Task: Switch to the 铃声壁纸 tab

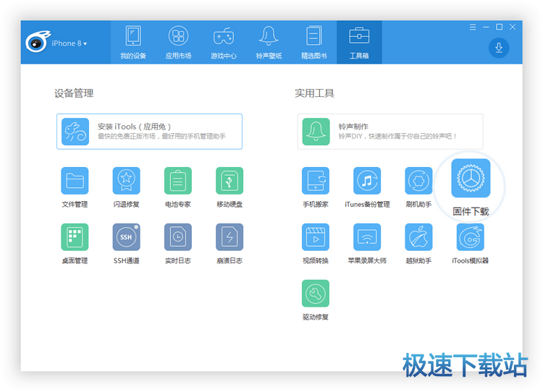Action: (x=269, y=42)
